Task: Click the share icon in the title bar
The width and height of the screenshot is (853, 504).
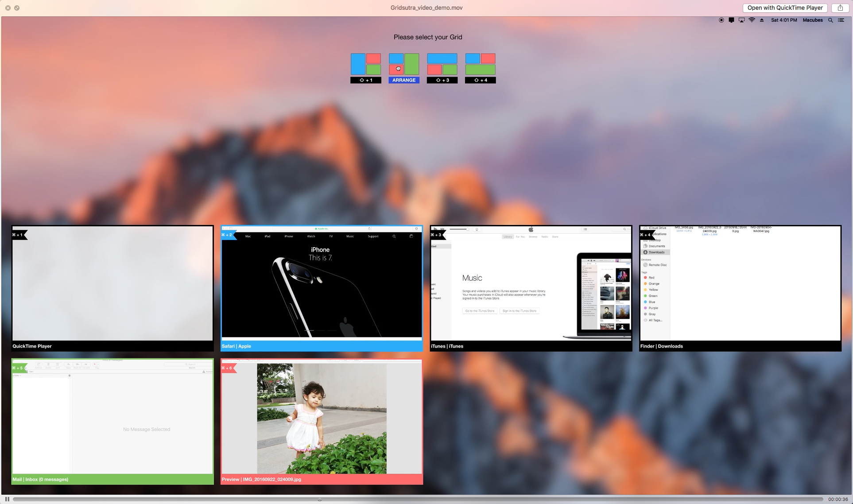Action: (x=840, y=8)
